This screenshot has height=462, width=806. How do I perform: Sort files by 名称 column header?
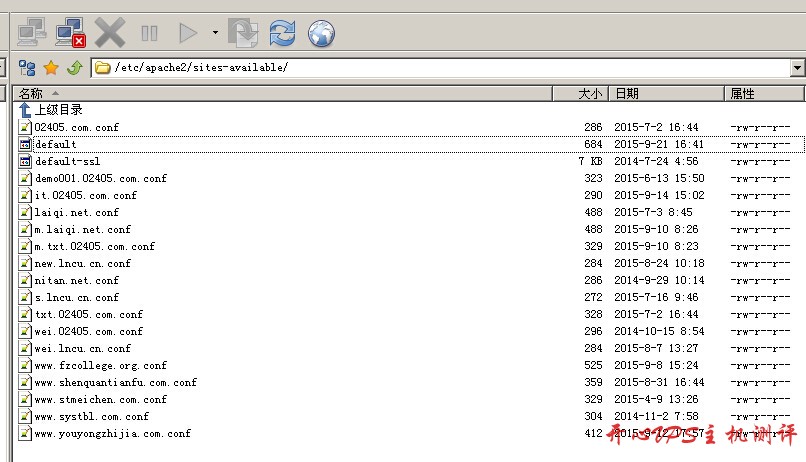[x=280, y=93]
